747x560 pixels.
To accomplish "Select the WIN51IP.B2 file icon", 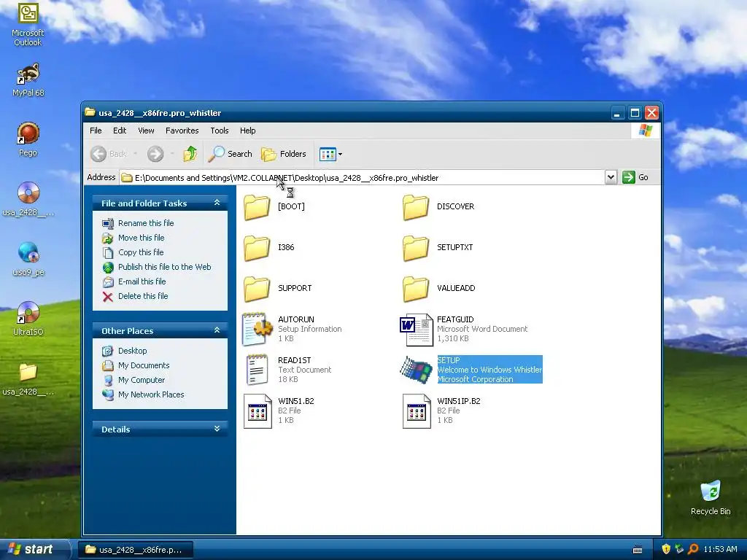I will pos(417,411).
